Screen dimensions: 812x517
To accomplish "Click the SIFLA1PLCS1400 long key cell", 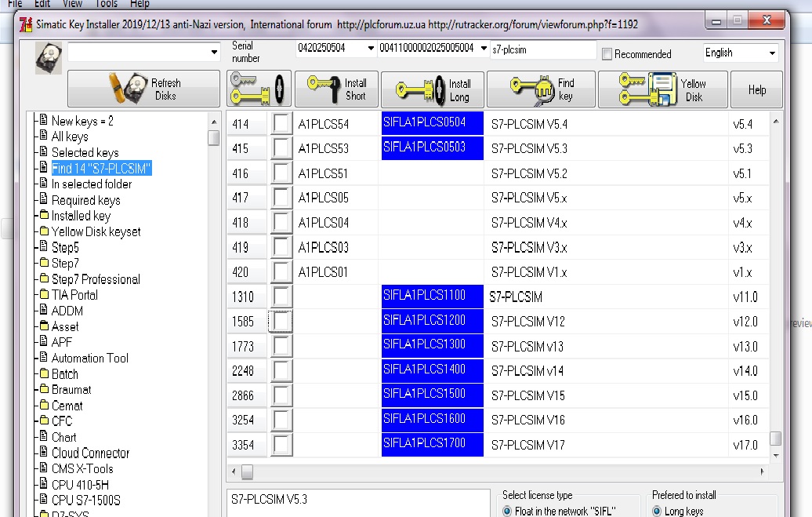I will [x=433, y=370].
